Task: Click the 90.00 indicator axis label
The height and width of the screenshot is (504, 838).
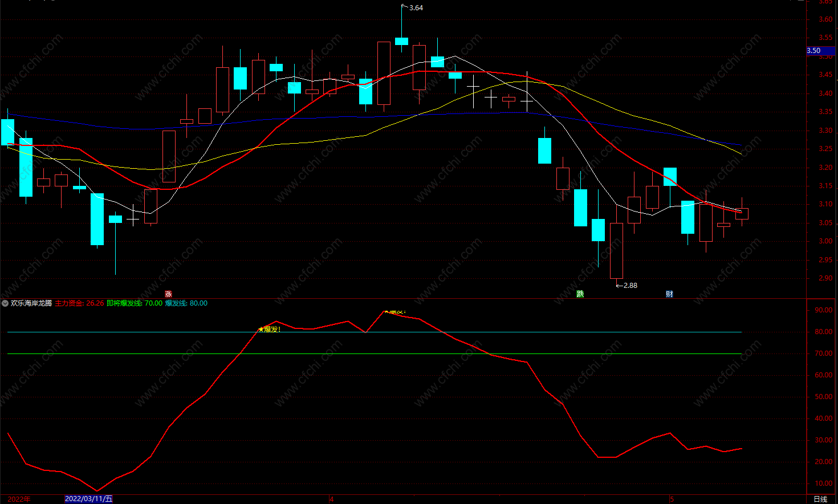Action: click(824, 310)
